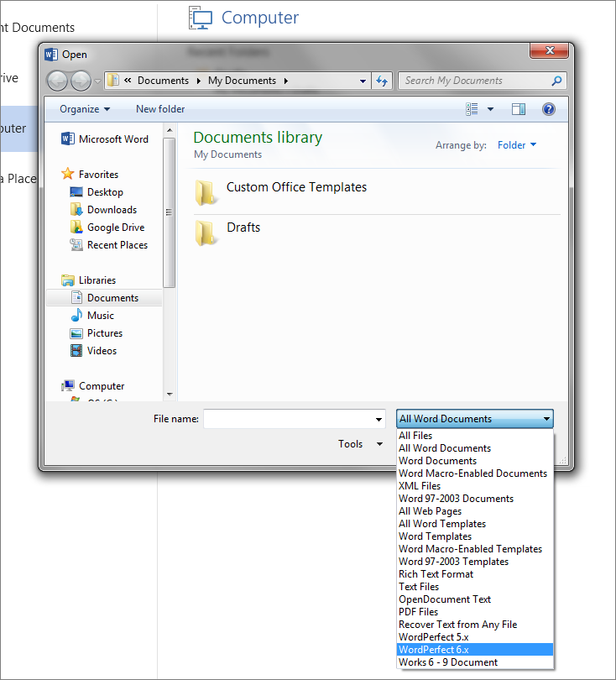
Task: Open the recent pages arrow next to Forward
Action: pyautogui.click(x=97, y=81)
